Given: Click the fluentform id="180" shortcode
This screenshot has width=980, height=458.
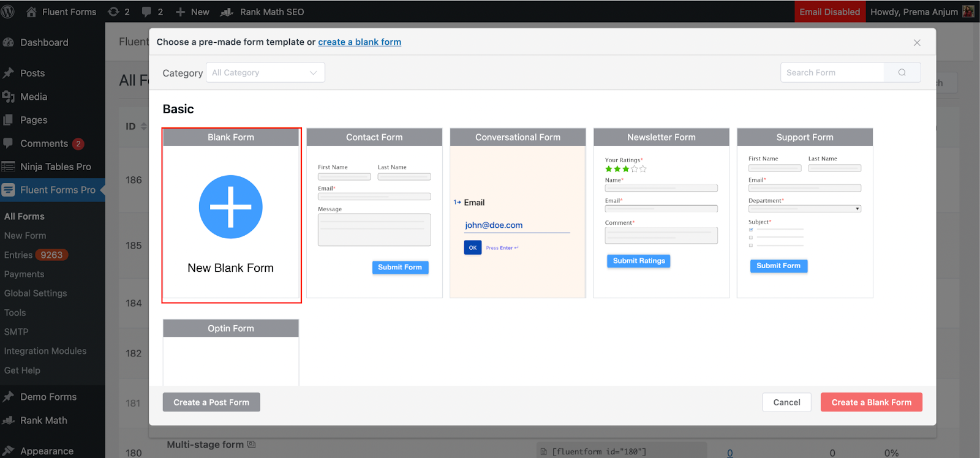Looking at the screenshot, I should pyautogui.click(x=599, y=452).
